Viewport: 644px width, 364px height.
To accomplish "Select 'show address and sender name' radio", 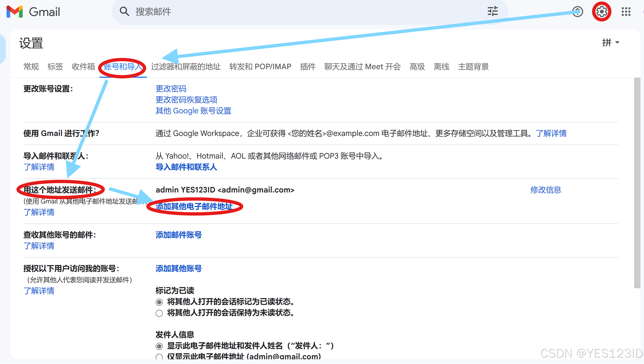I will pos(159,346).
